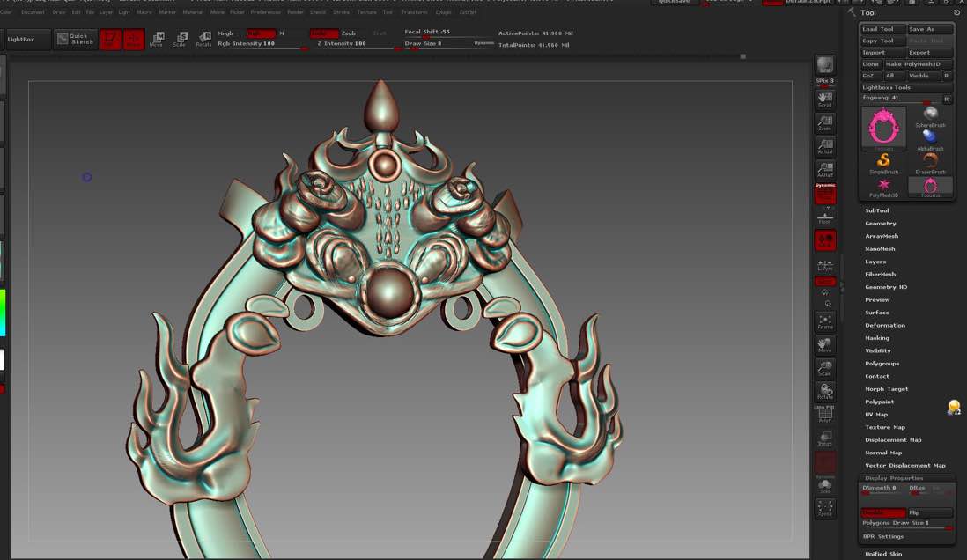Viewport: 967px width, 560px height.
Task: Select the SphereBrush tool icon
Action: tap(931, 116)
